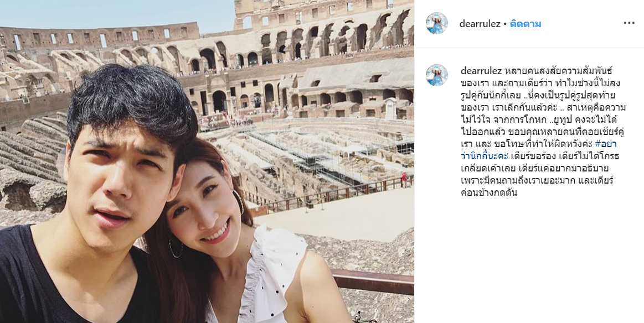Click the profile avatar in post header
Screen dimensions: 644x323
tap(436, 23)
